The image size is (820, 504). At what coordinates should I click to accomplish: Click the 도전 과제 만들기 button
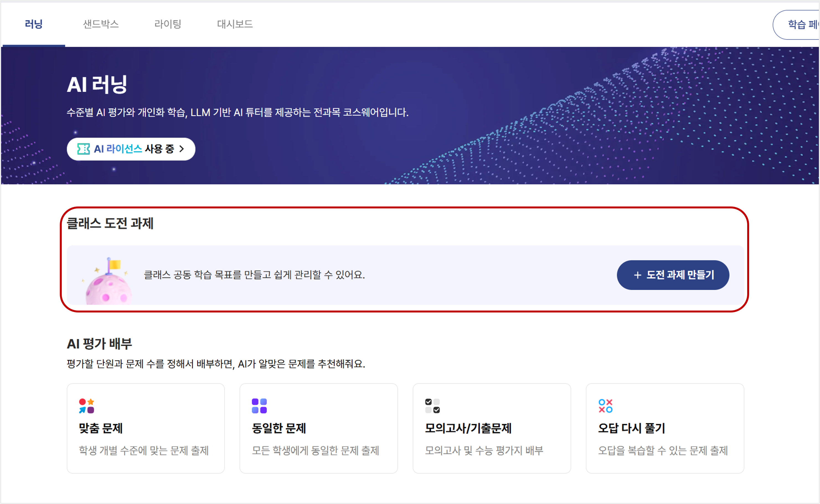tap(673, 275)
